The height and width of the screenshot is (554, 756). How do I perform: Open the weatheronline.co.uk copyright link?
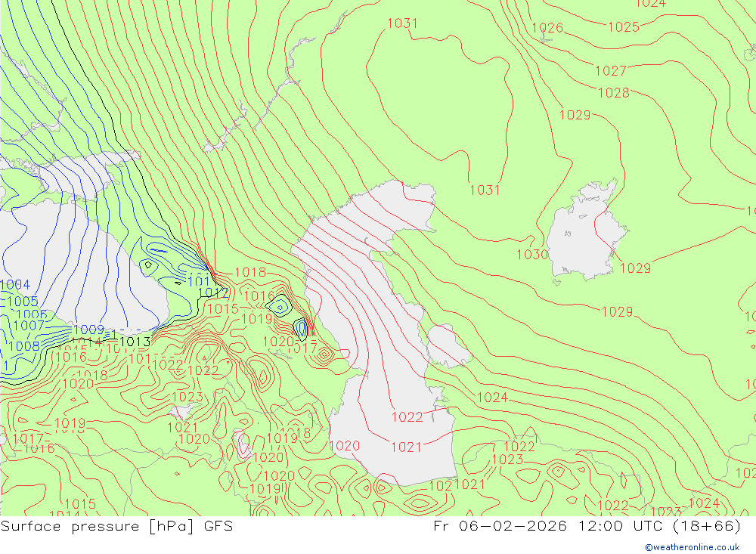pos(692,547)
